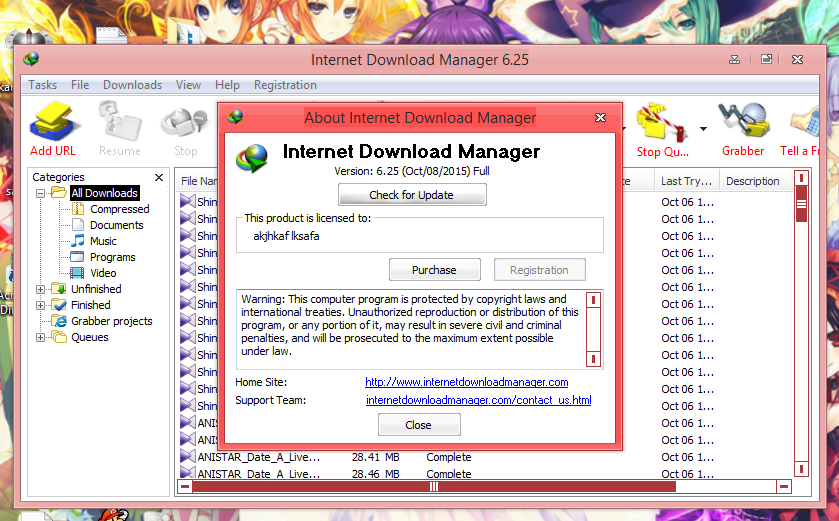Screen dimensions: 839x521
Task: Click the Queues folder icon
Action: point(59,337)
